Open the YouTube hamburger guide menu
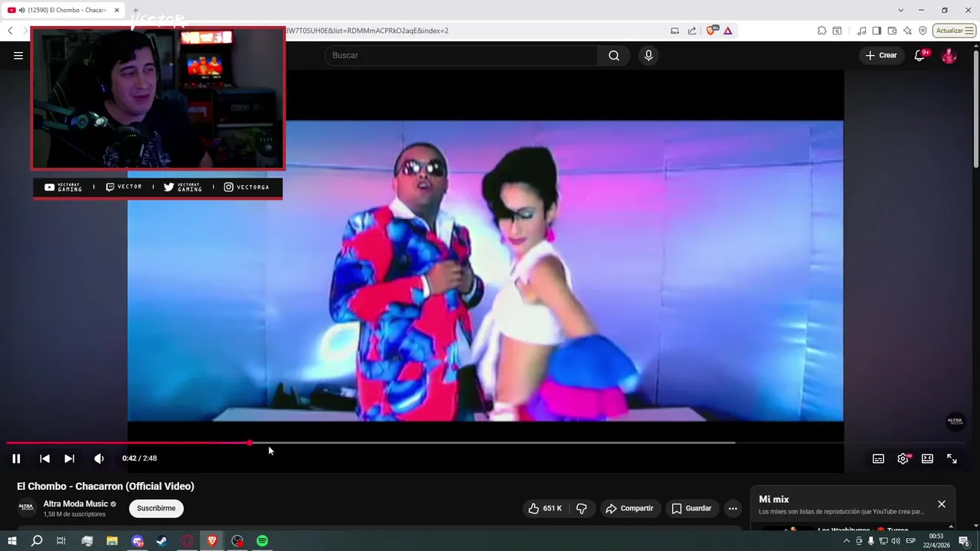The image size is (980, 551). 18,55
